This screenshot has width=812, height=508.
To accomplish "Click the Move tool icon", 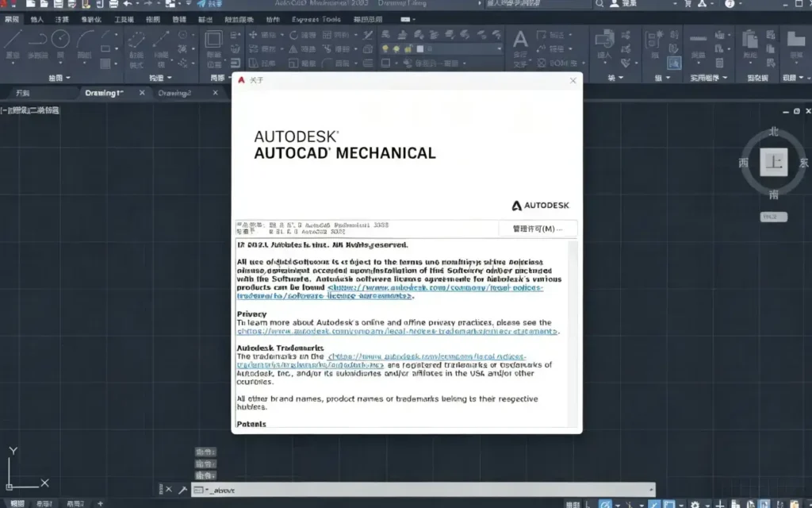I will [x=253, y=35].
